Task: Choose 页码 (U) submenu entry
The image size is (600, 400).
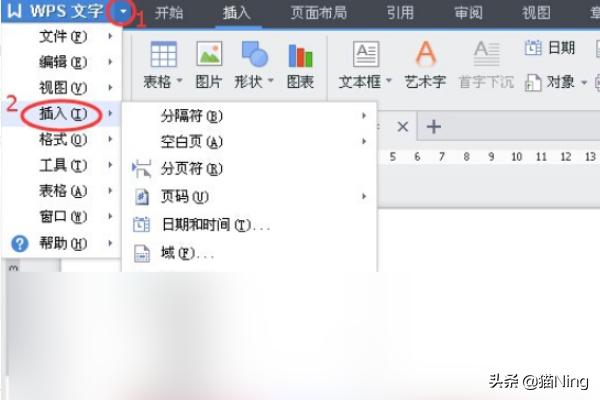Action: (249, 196)
